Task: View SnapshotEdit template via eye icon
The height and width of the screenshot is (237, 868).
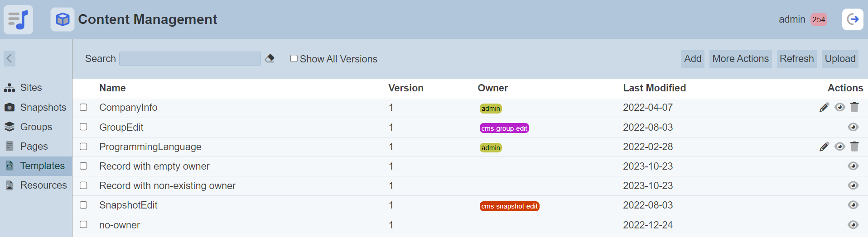Action: [853, 205]
